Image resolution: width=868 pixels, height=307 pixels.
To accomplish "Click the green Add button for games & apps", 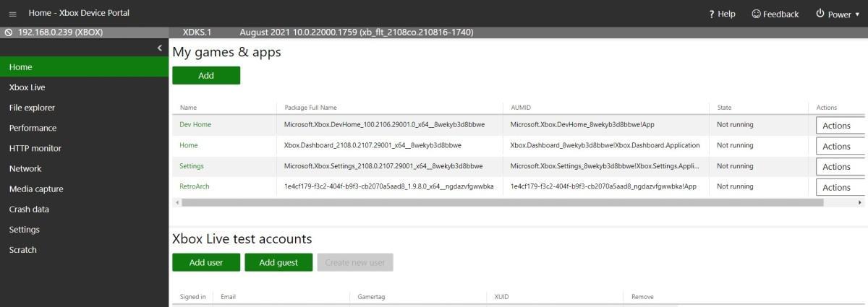I will click(206, 75).
